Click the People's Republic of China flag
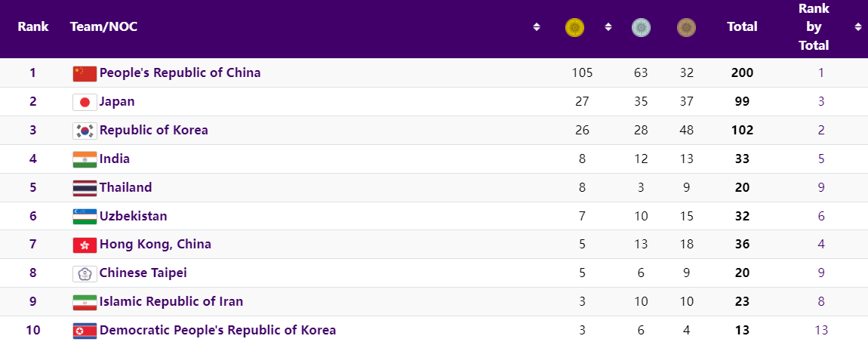 point(85,73)
